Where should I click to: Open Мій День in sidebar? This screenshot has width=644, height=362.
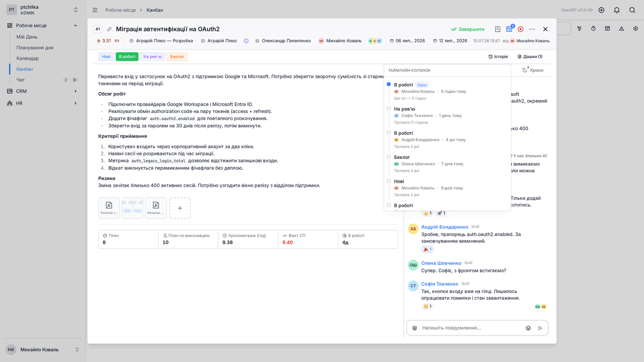click(27, 37)
